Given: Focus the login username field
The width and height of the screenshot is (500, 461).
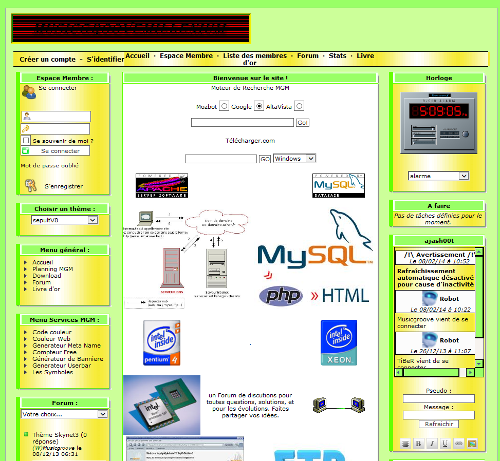Looking at the screenshot, I should click(56, 116).
